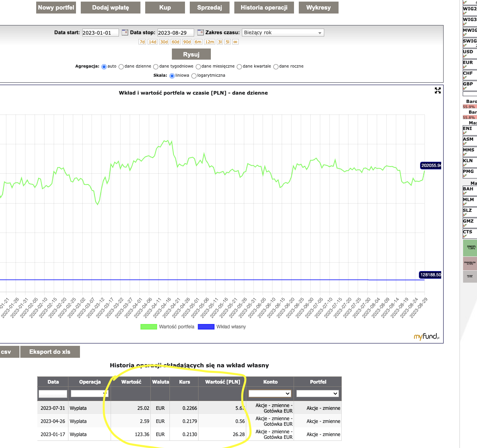The image size is (477, 448).
Task: Switch scale to logarytmiczna
Action: (194, 76)
